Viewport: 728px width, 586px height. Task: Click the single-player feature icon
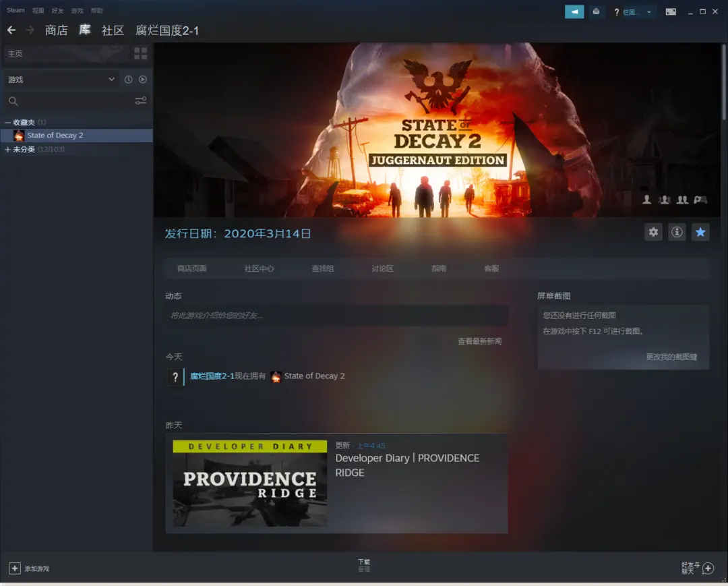click(646, 200)
